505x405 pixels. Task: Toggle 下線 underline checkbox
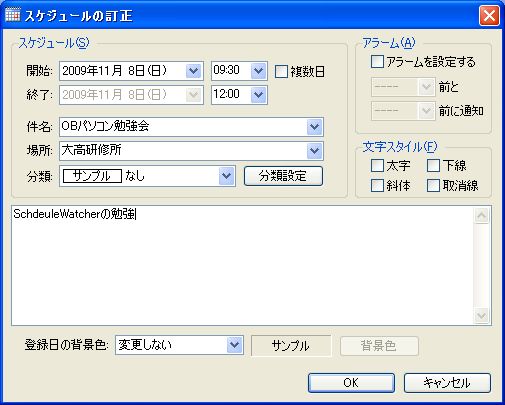click(x=433, y=165)
